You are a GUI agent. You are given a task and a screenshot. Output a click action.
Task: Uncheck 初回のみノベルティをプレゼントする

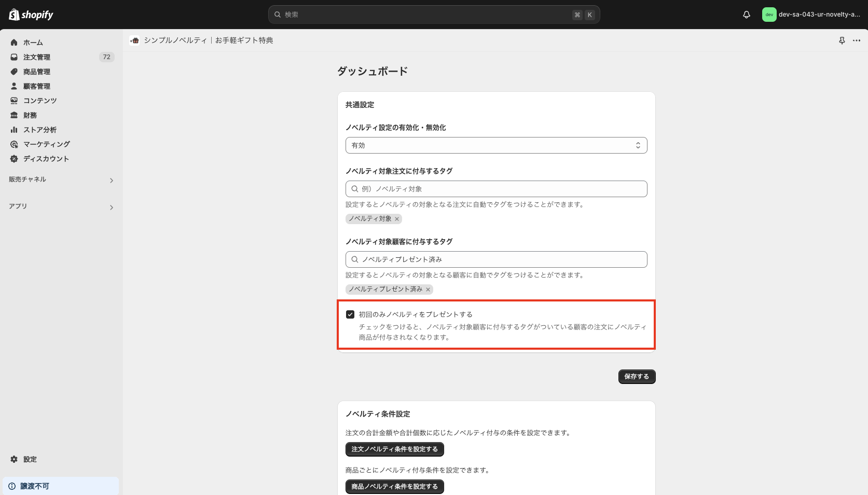(349, 314)
